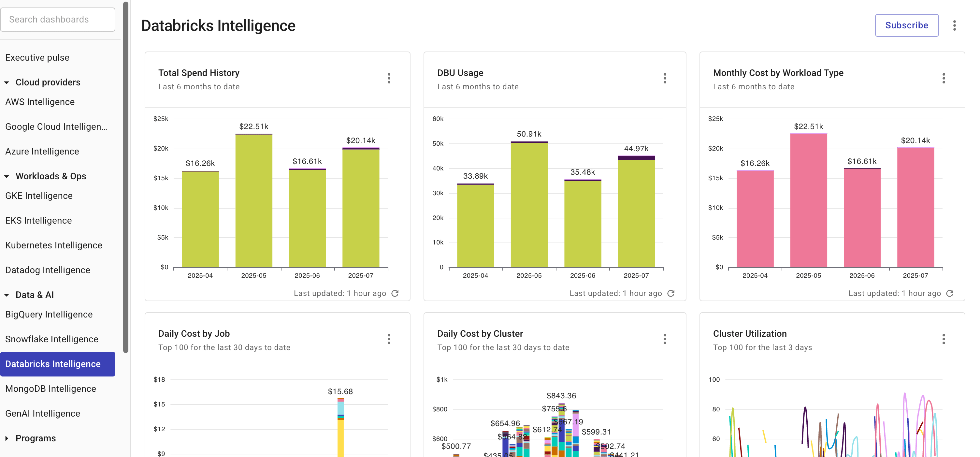This screenshot has height=457, width=980.
Task: Refresh the DBU Usage chart
Action: (671, 293)
